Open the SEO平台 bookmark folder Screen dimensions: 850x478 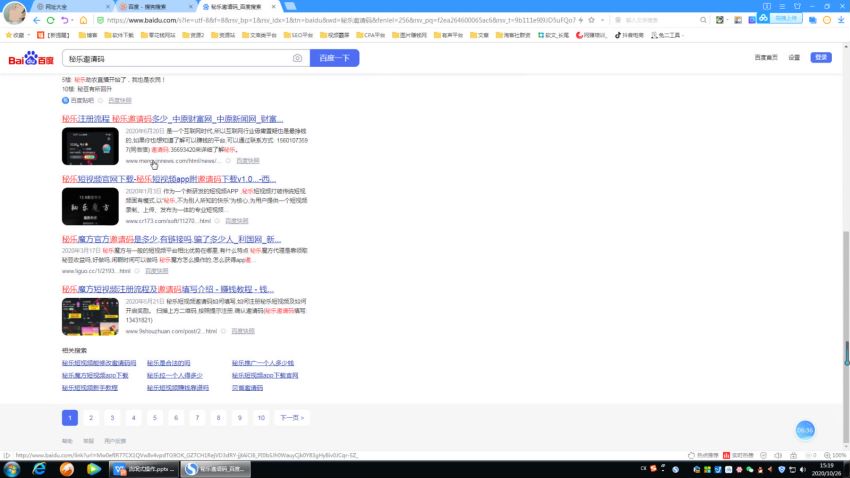coord(299,35)
